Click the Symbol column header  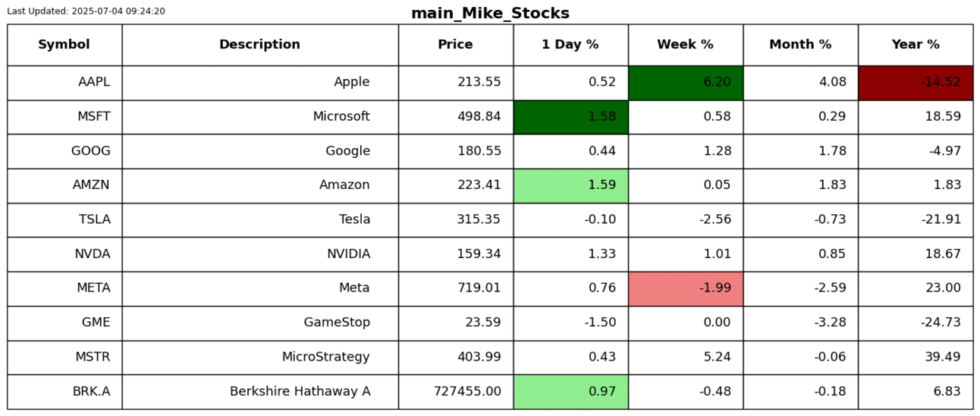click(64, 45)
